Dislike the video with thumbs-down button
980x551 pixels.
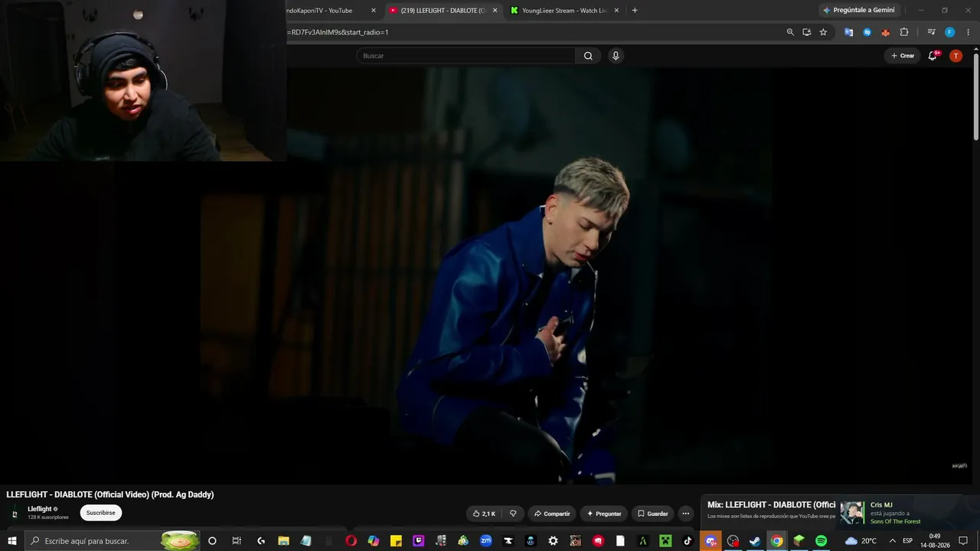[x=513, y=514]
